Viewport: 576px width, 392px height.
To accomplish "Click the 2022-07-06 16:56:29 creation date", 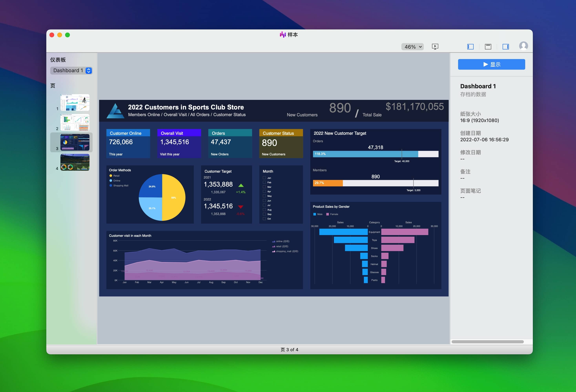I will coord(484,140).
